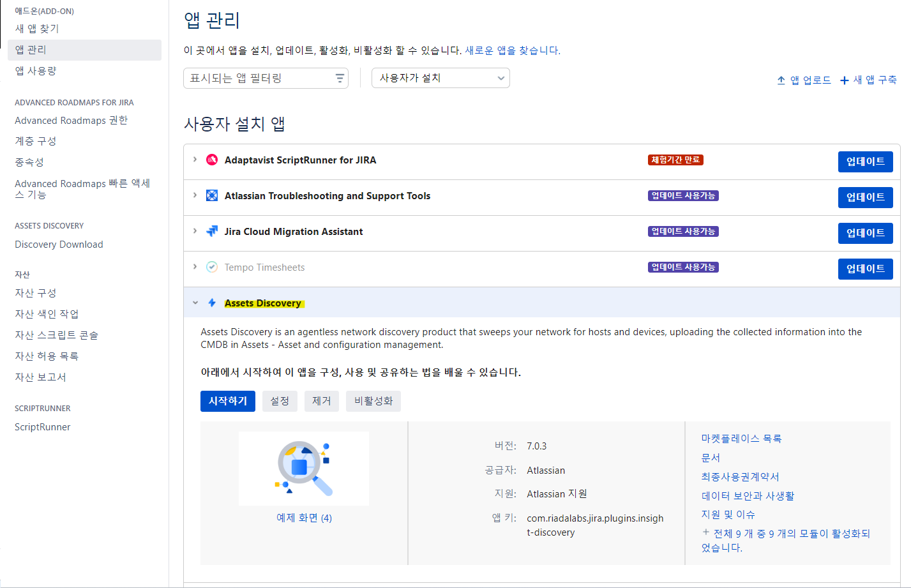Collapse the Assets Discovery row
Image resolution: width=911 pixels, height=588 pixels.
(195, 303)
